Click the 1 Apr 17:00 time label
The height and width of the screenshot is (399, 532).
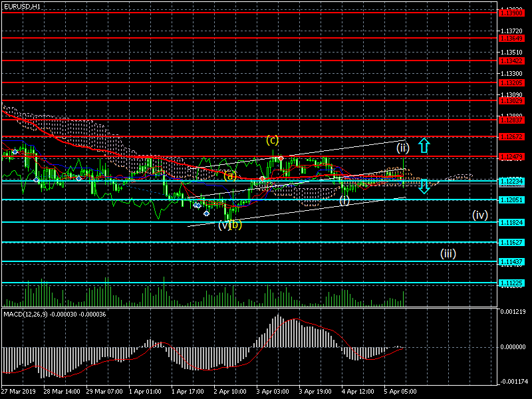tap(188, 392)
